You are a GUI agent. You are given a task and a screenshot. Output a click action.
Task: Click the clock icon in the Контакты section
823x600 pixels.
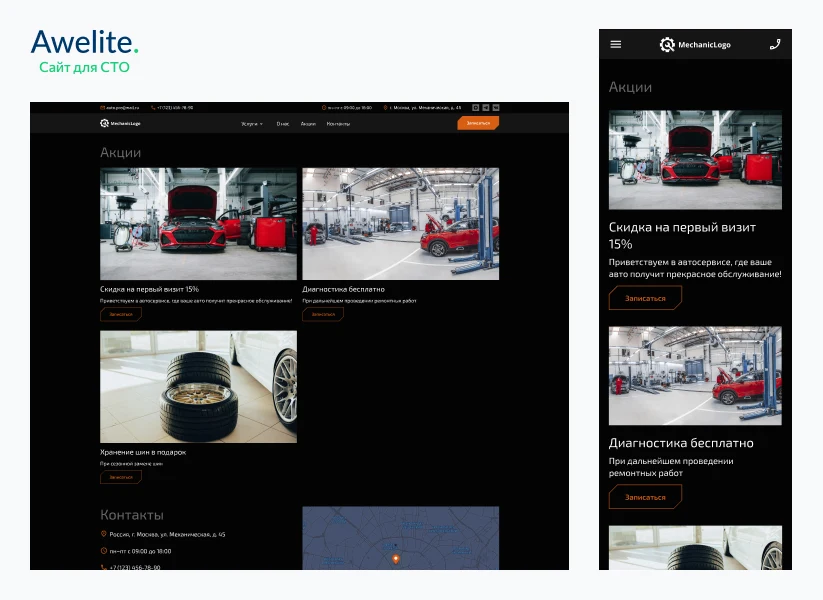tap(103, 551)
